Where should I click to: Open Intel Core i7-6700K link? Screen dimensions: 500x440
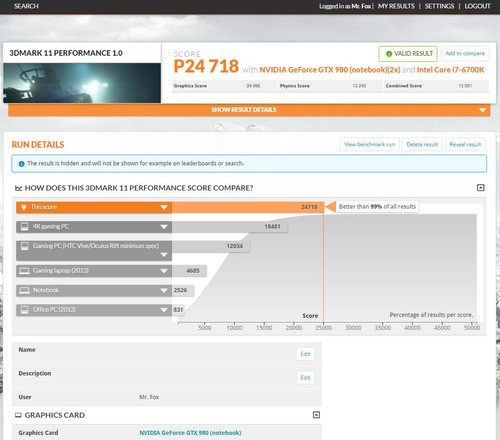(450, 70)
